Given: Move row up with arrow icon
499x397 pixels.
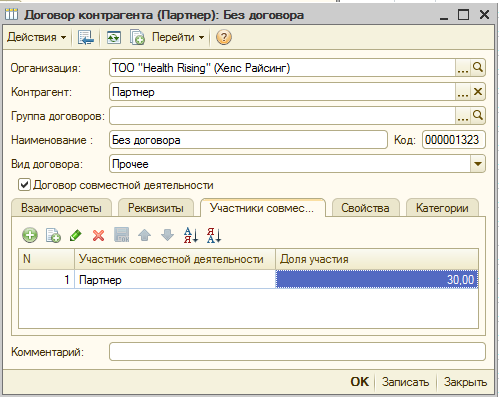Looking at the screenshot, I should 145,235.
